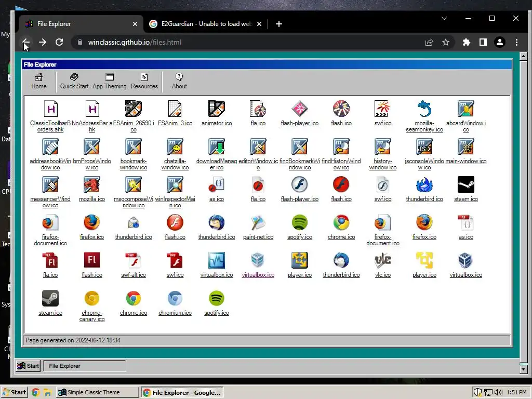Select the downloadManager.ico icon
Screen dimensions: 532x399
pos(217,147)
